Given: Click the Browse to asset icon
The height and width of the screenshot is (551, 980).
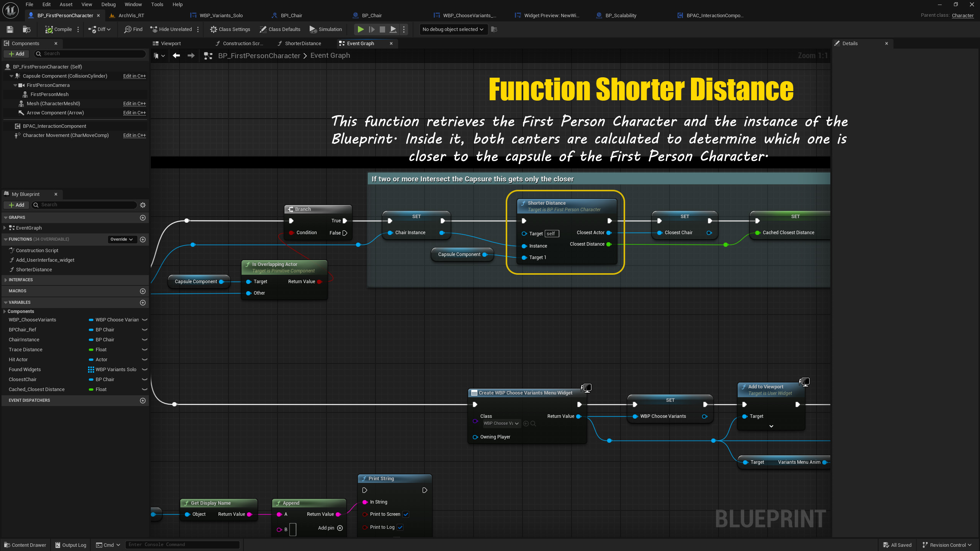Looking at the screenshot, I should tap(26, 29).
